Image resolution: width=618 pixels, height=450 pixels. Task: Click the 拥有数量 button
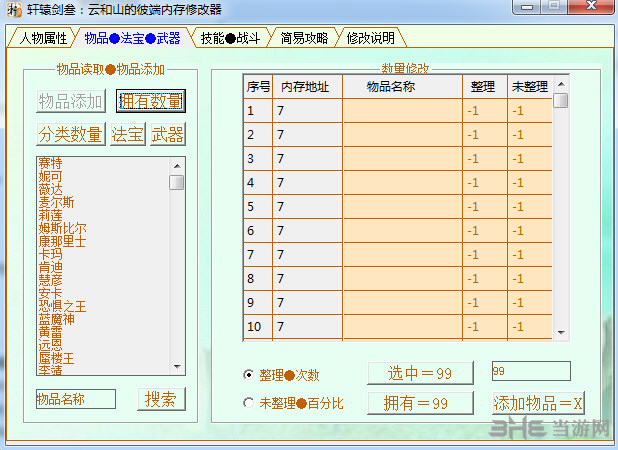(x=151, y=101)
